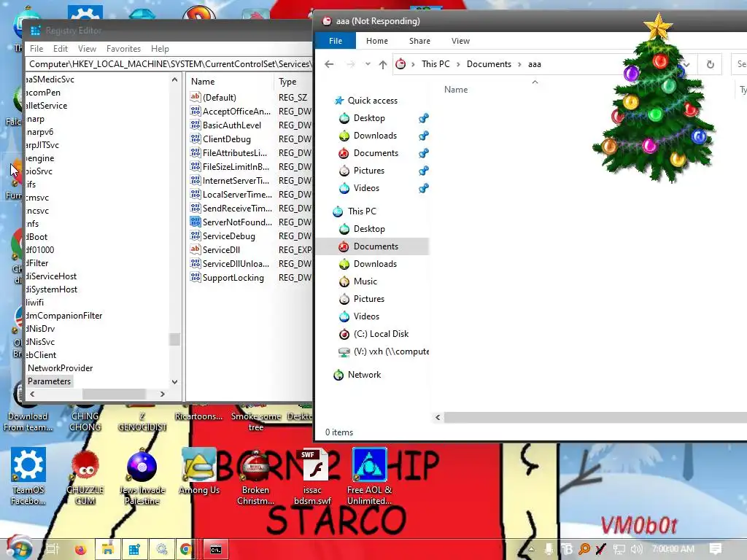Switch to the Command Prompt taskbar button

[x=216, y=550]
